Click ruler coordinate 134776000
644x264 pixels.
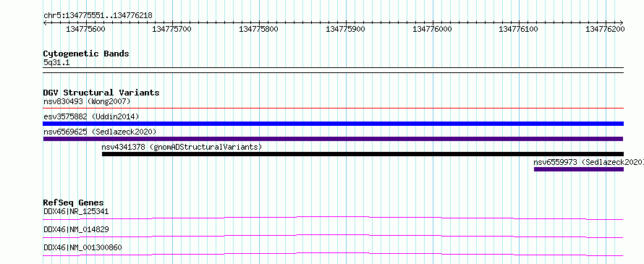(432, 29)
